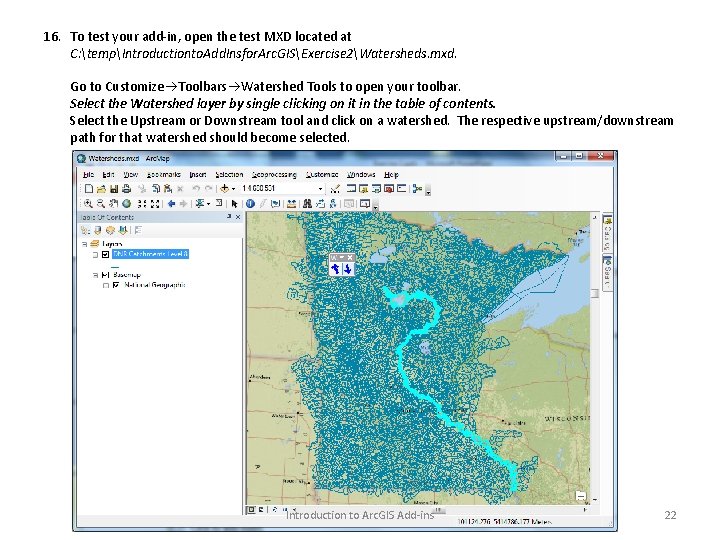The width and height of the screenshot is (720, 540).
Task: Close the floating Watershed Tools toolbar
Action: click(x=350, y=258)
